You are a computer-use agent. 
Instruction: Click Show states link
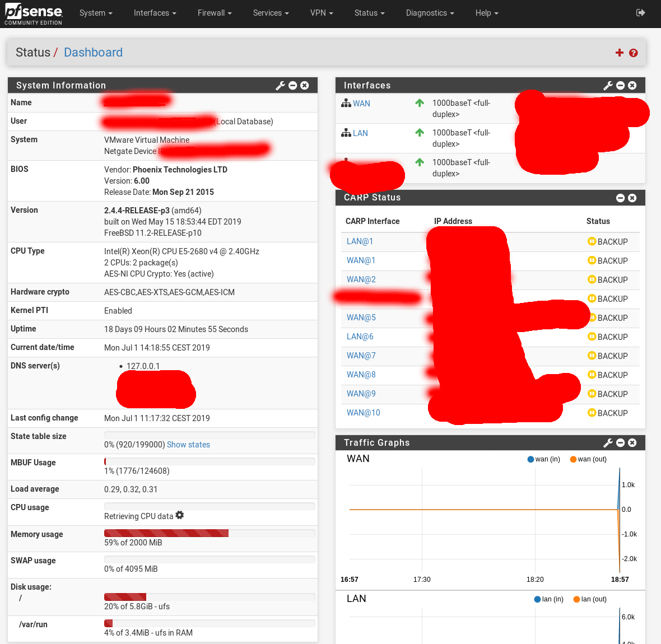pos(188,445)
